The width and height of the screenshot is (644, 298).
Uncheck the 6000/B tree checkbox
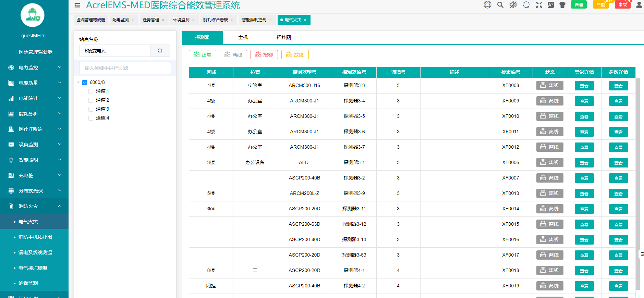85,83
